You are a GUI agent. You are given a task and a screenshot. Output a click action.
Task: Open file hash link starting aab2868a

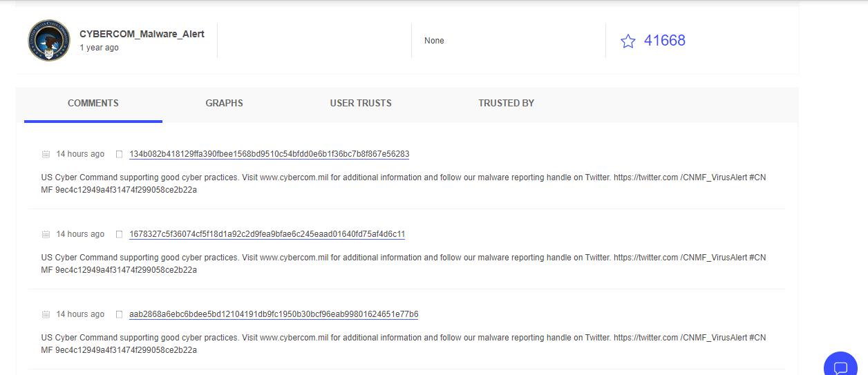274,314
